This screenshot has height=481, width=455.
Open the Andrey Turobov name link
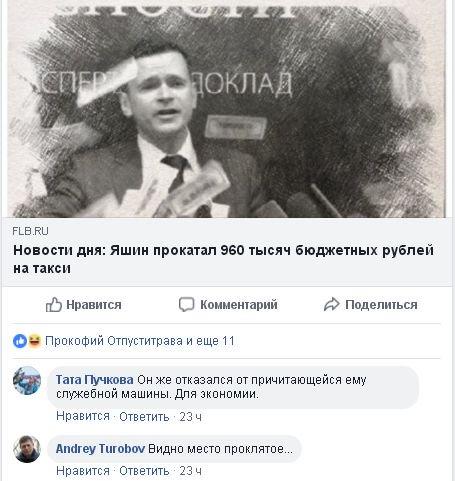(100, 449)
